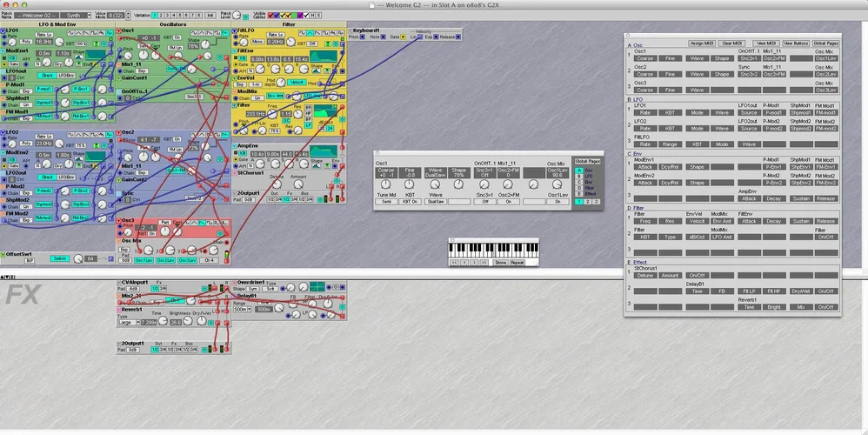Click the Patch Level knob in toolbar
This screenshot has width=868, height=435.
(235, 15)
